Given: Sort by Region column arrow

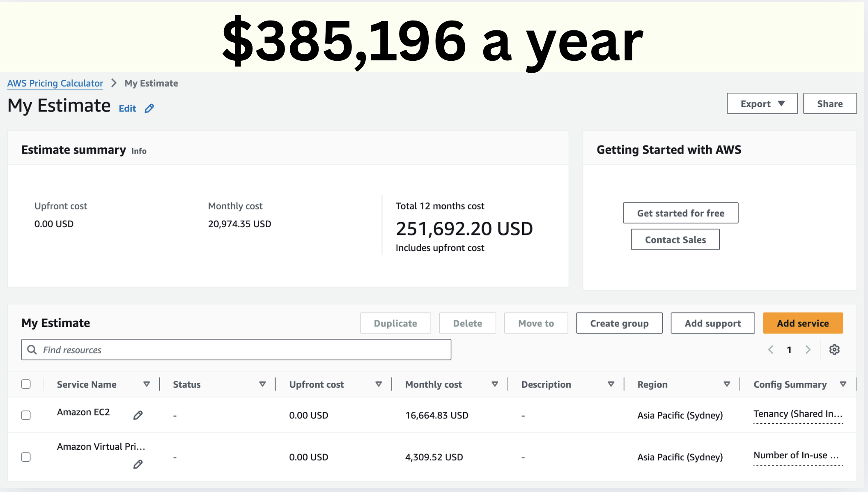Looking at the screenshot, I should [726, 384].
